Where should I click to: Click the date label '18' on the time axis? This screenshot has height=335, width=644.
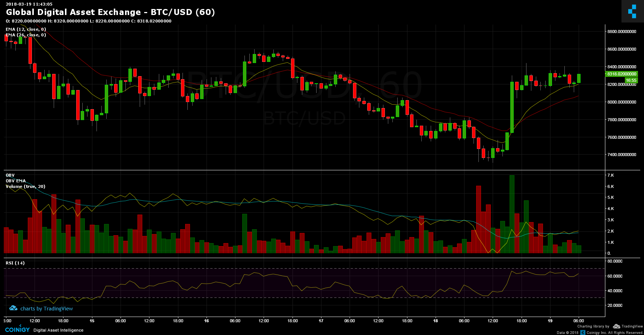(436, 321)
